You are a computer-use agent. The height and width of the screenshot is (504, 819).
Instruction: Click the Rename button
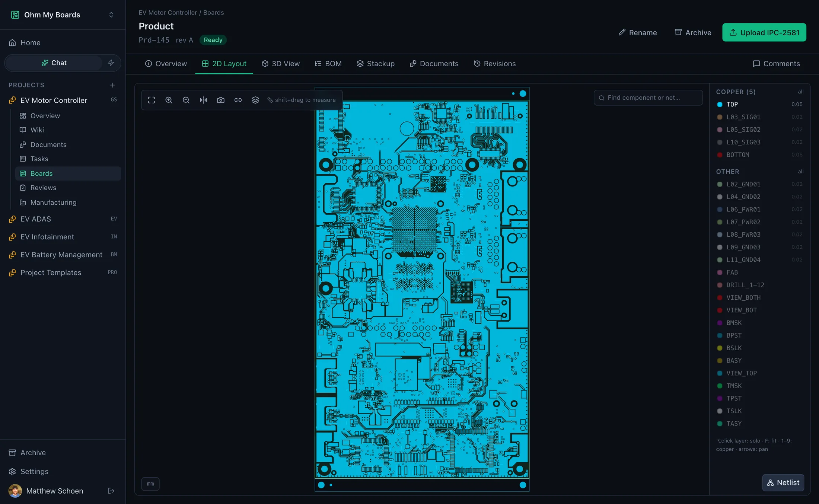(x=638, y=33)
